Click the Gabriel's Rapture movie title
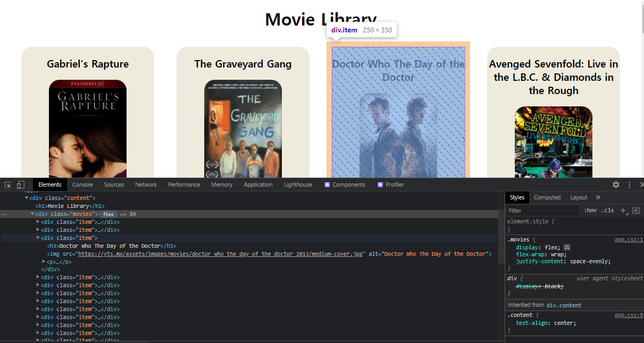This screenshot has width=644, height=343. (x=88, y=64)
